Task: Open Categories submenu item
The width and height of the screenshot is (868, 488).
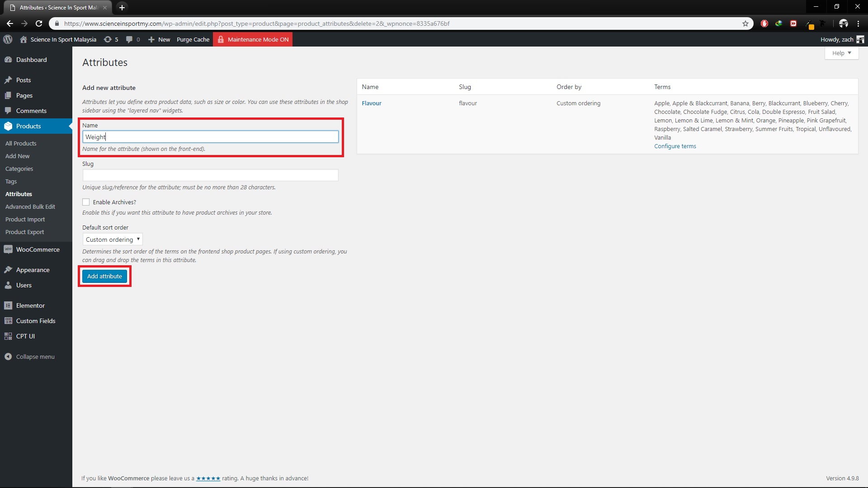Action: tap(19, 169)
